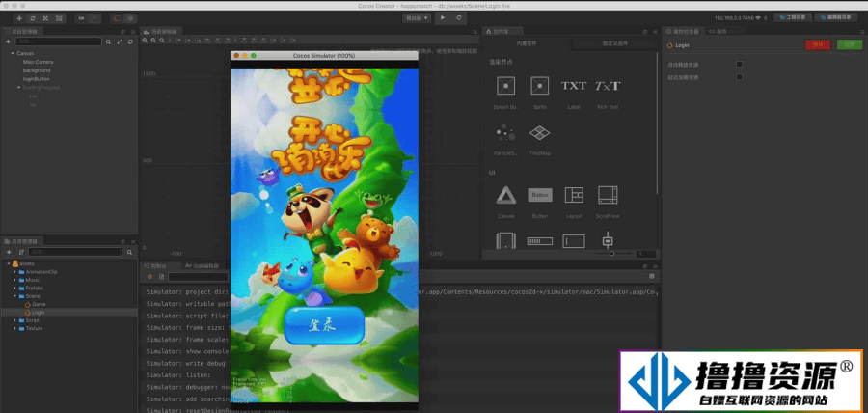Switch to custom widgets tab

(615, 43)
